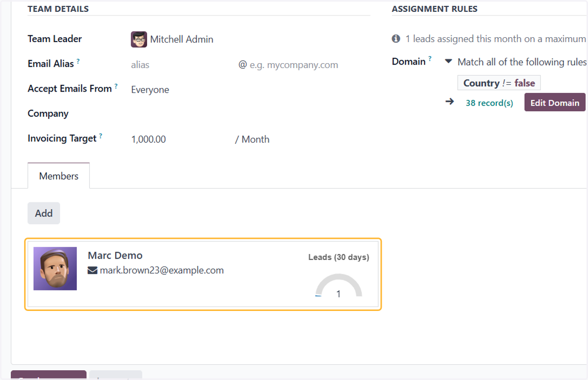Click the info icon beside leads assigned text
The width and height of the screenshot is (588, 380).
396,39
